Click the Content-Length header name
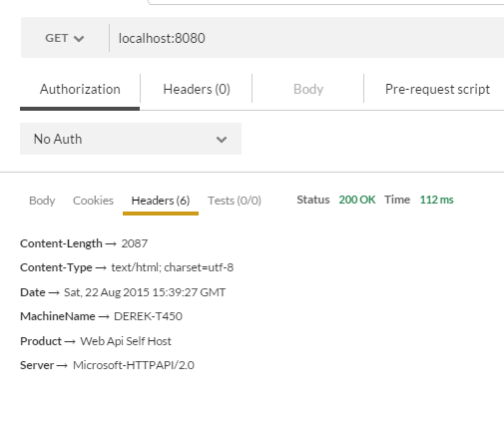504x430 pixels. tap(61, 243)
